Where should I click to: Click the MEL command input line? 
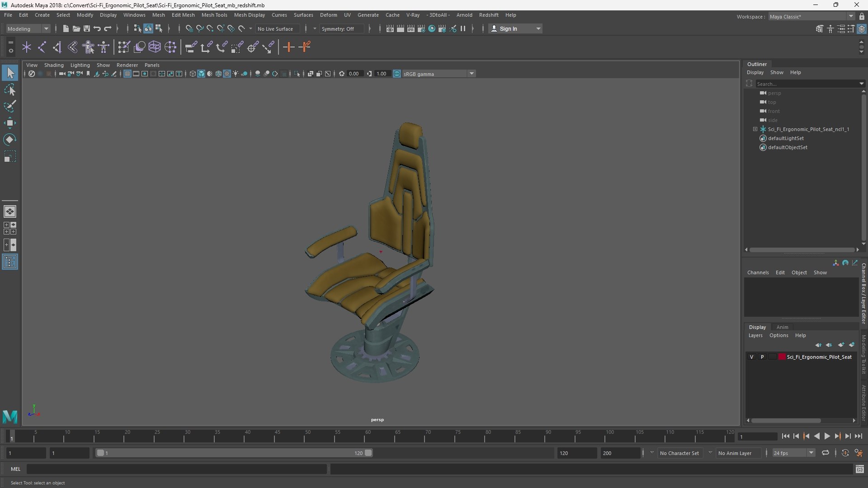pyautogui.click(x=176, y=469)
